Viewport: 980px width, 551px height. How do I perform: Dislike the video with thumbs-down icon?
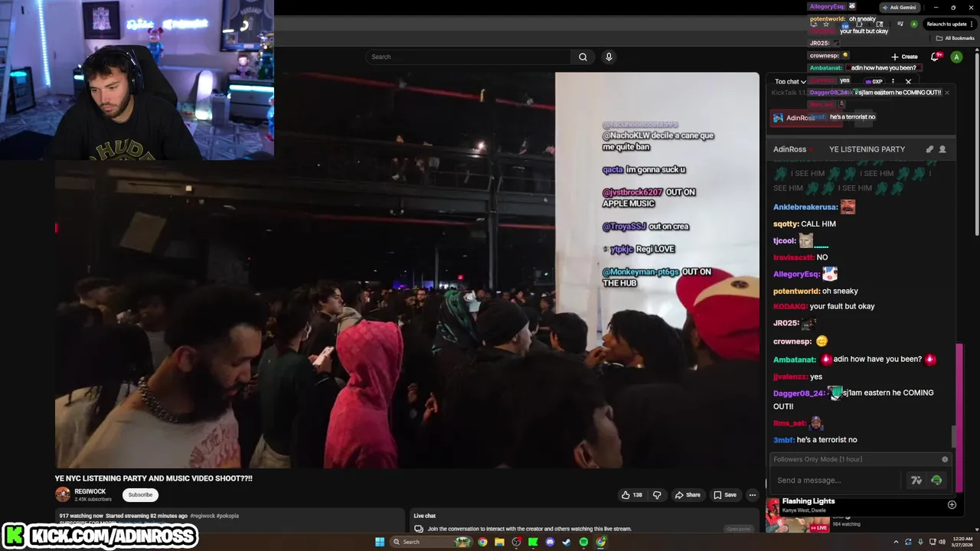click(x=657, y=495)
